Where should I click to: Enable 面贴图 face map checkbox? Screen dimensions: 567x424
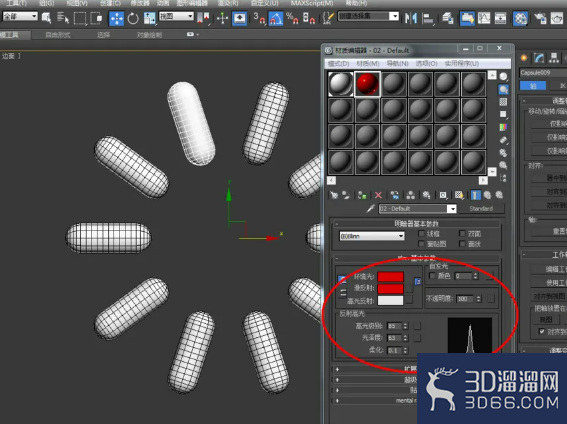pyautogui.click(x=421, y=244)
